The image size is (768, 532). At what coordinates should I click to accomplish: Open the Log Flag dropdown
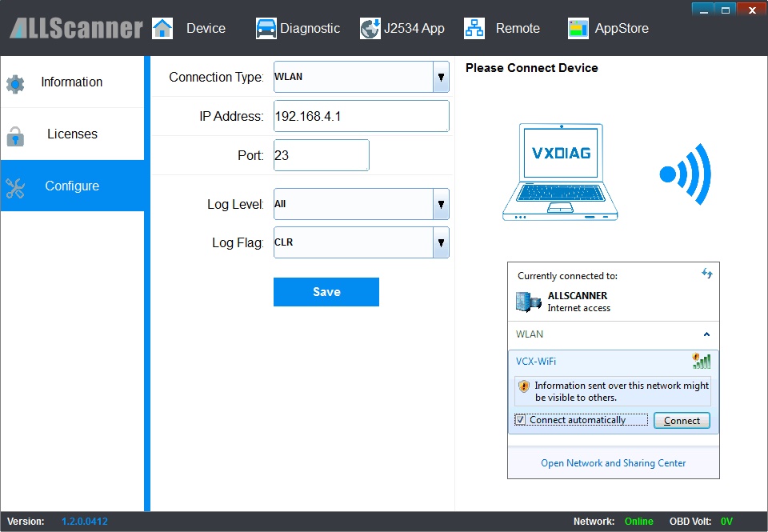point(441,242)
